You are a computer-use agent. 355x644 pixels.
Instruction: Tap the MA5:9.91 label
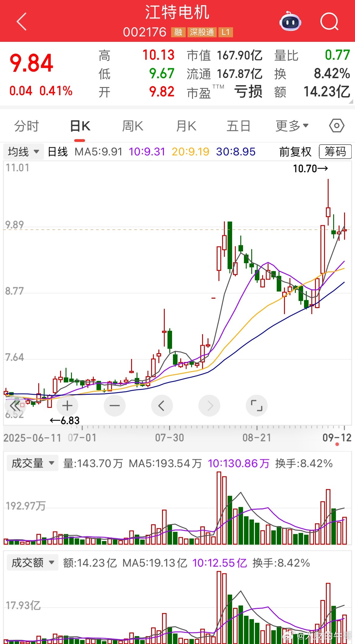(x=98, y=152)
